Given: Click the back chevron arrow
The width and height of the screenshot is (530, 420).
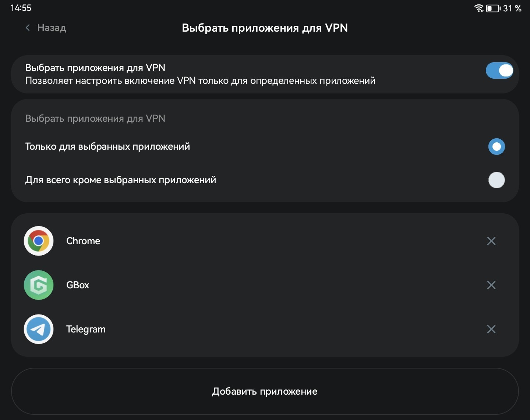Looking at the screenshot, I should pyautogui.click(x=28, y=28).
